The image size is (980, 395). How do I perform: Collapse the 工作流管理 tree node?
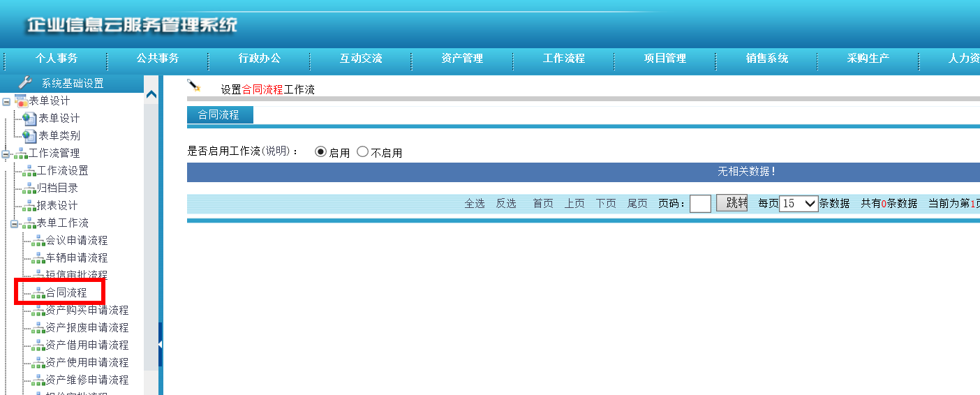click(6, 154)
